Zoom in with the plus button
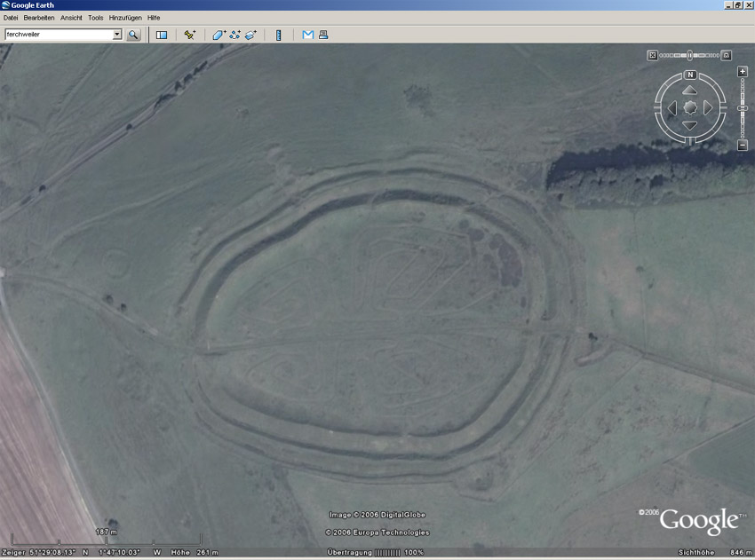 pyautogui.click(x=743, y=71)
